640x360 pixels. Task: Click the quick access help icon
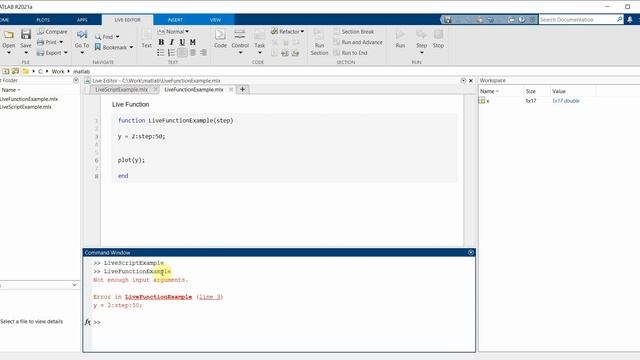click(x=522, y=20)
